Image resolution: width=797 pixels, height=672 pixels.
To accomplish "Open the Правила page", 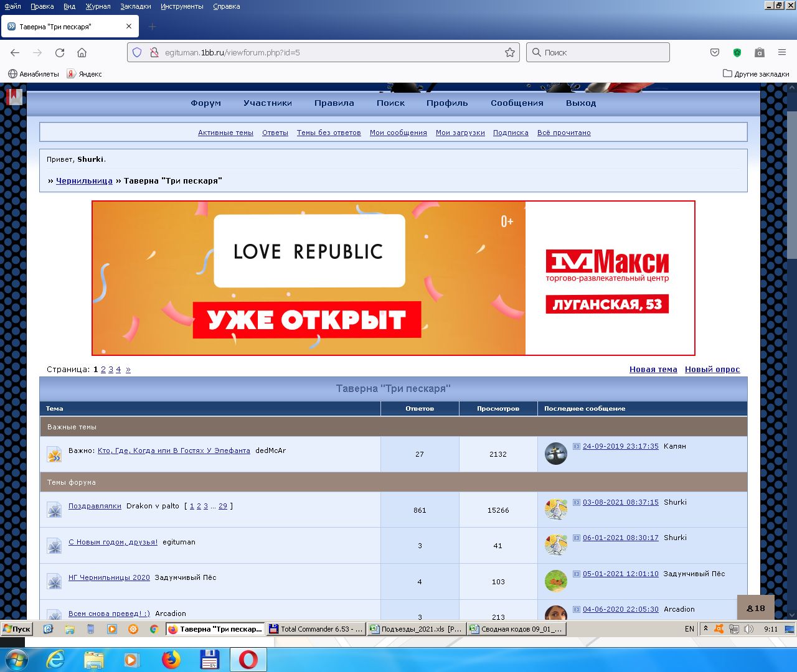I will click(334, 103).
